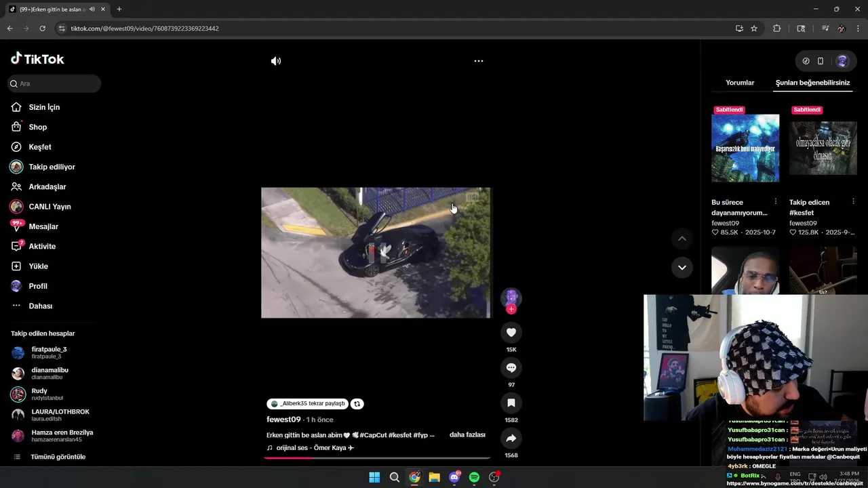Open the '_Aliberk35 tekrar paylaştı' repost tag
This screenshot has width=868, height=488.
308,403
